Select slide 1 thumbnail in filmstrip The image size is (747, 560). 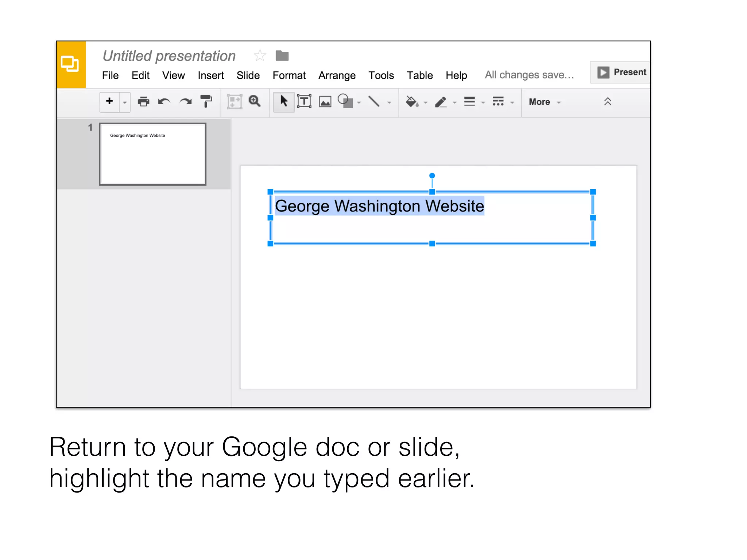[152, 154]
